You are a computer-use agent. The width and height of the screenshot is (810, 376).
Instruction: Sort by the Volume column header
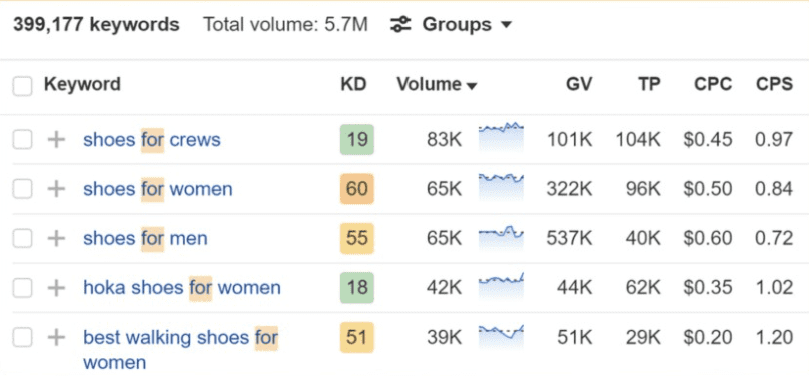coord(437,84)
